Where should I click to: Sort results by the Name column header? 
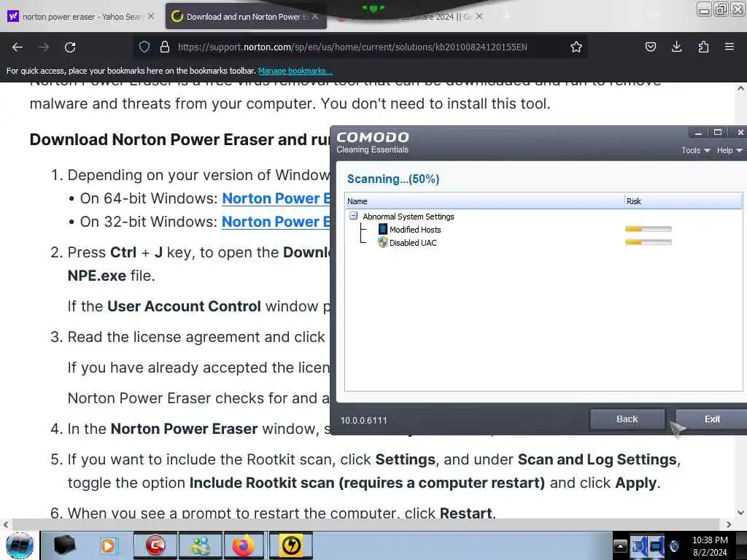(484, 201)
